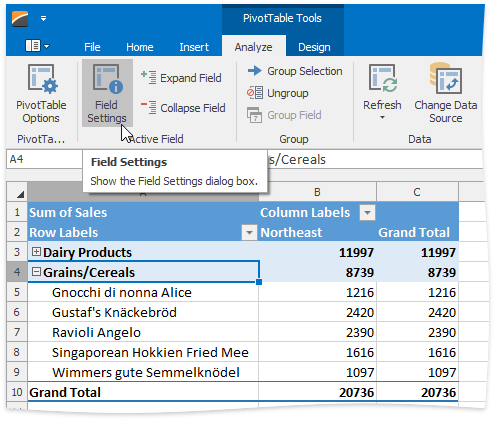This screenshot has width=496, height=421.
Task: Select column B header
Action: pyautogui.click(x=317, y=192)
